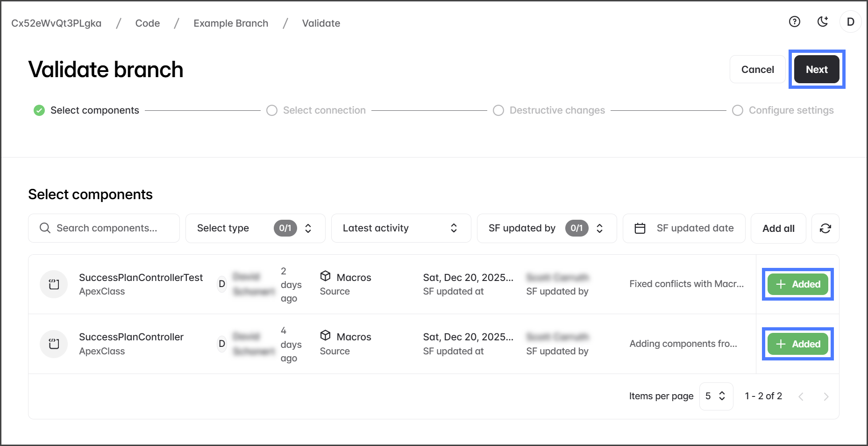Toggle dark mode moon icon

[x=823, y=22]
